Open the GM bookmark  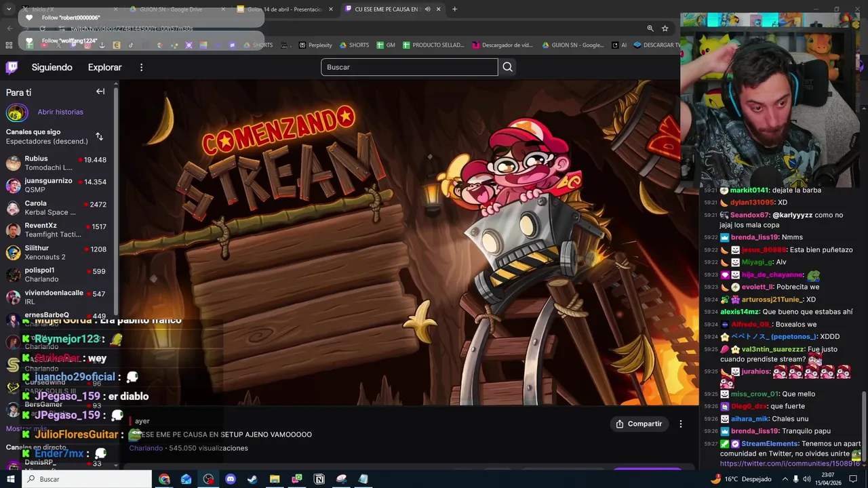click(x=385, y=45)
